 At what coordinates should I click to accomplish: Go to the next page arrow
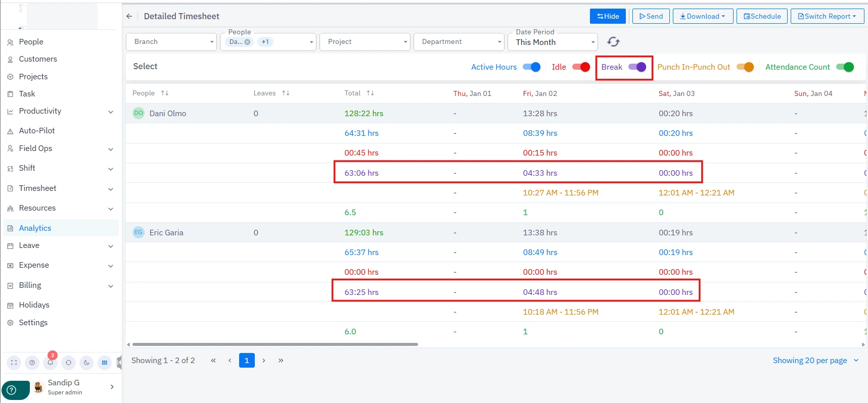pos(264,361)
